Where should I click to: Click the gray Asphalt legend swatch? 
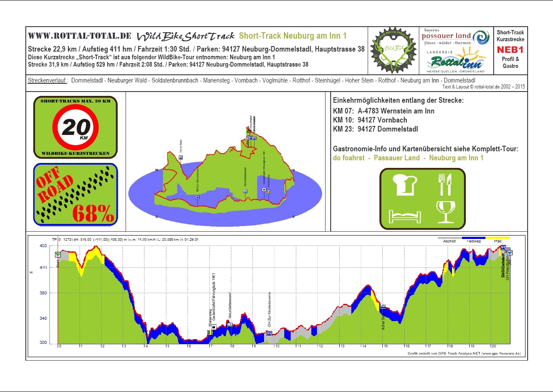[x=449, y=238]
